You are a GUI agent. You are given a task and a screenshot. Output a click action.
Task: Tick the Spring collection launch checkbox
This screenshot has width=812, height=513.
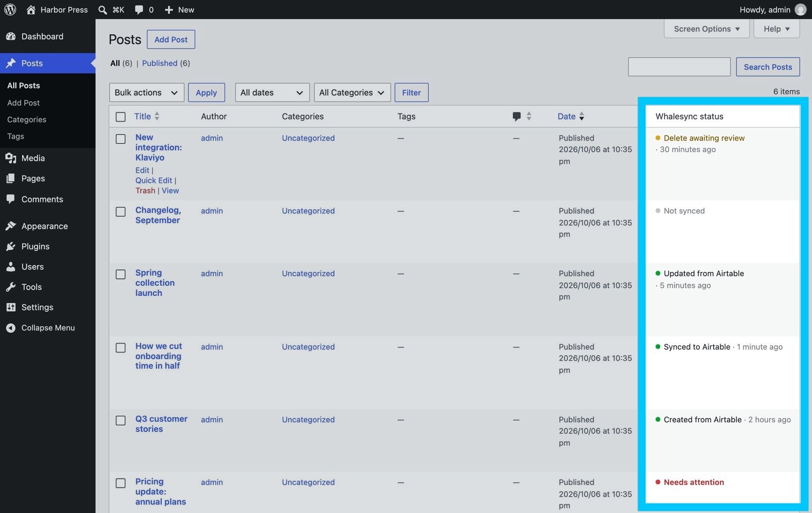pos(121,275)
